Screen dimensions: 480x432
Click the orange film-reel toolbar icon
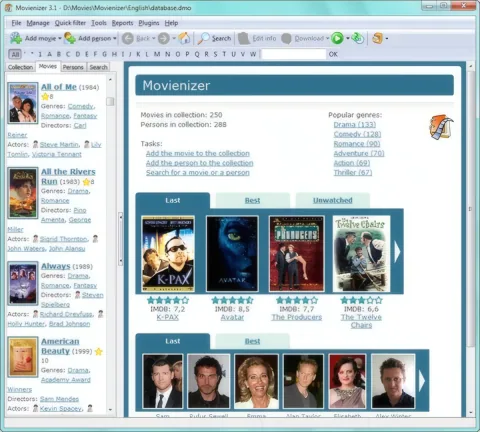pyautogui.click(x=377, y=38)
